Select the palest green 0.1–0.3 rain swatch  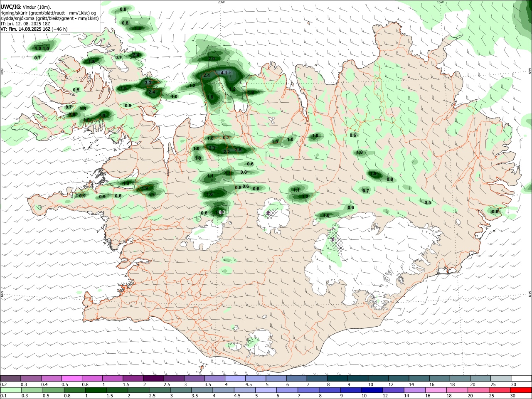(x=10, y=390)
